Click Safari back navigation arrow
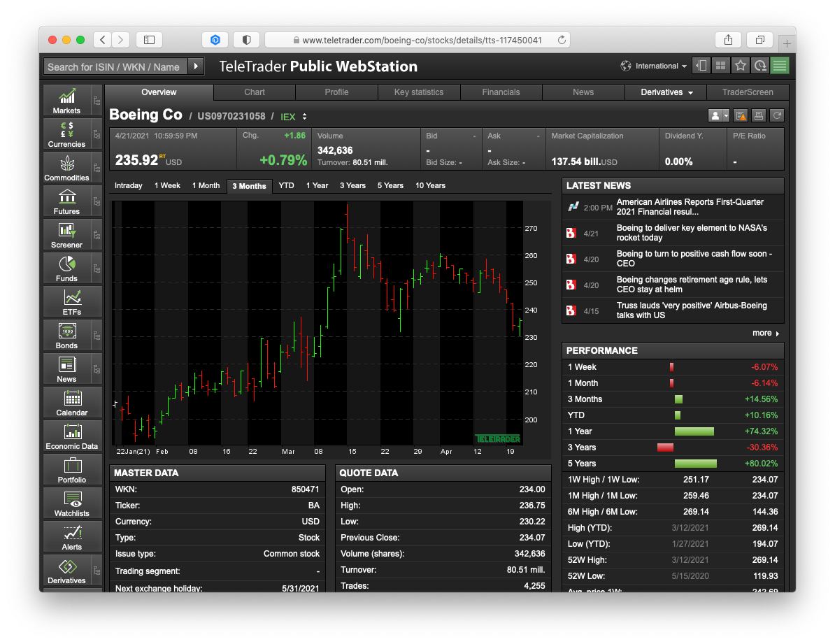The width and height of the screenshot is (835, 644). click(103, 40)
